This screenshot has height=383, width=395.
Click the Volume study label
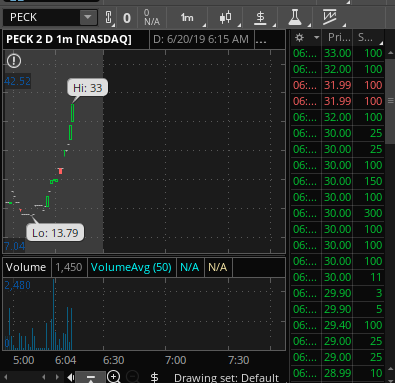point(26,267)
